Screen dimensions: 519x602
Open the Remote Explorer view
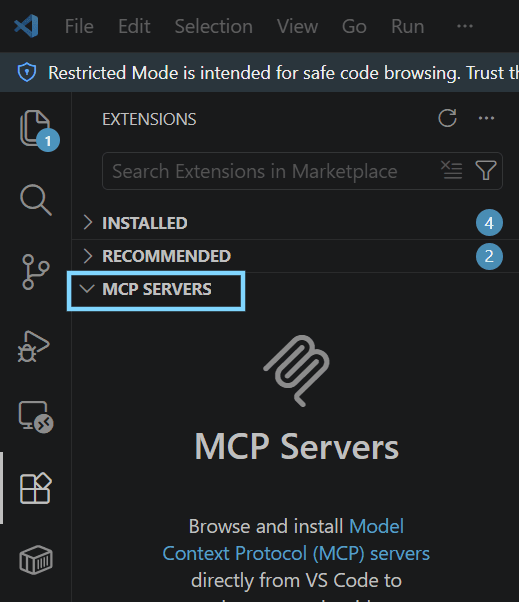[x=36, y=417]
